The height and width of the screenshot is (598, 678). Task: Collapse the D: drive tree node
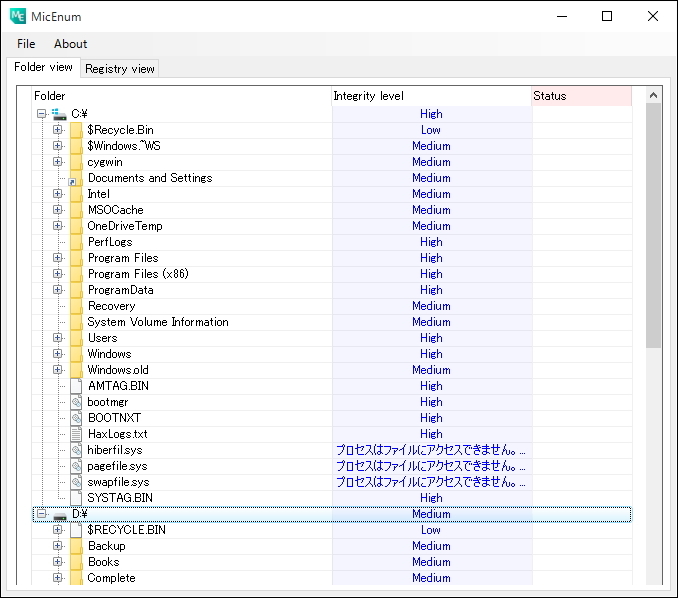point(41,514)
